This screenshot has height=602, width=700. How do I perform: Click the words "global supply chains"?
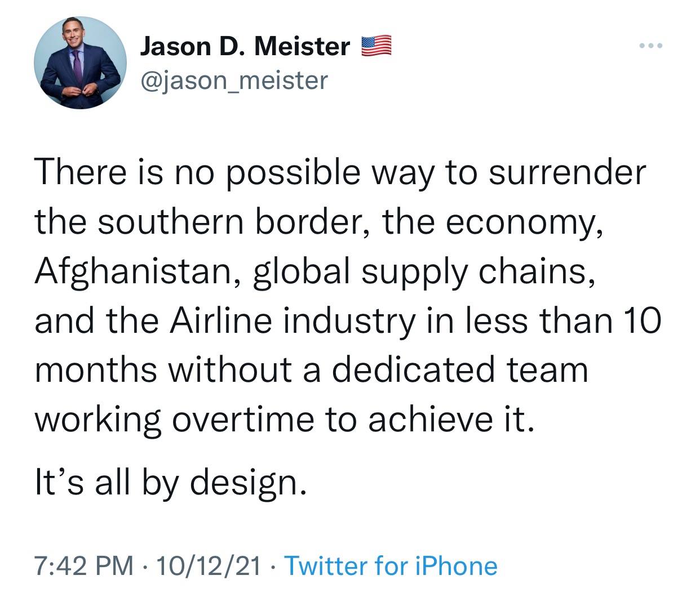pyautogui.click(x=423, y=272)
